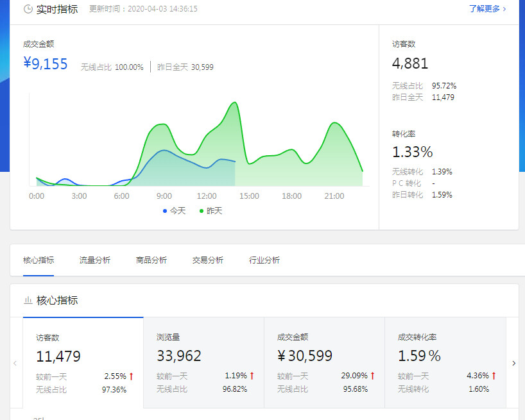Viewport: 525px width, 420px height.
Task: Click the red up arrow in 成交金额 card
Action: pos(372,376)
